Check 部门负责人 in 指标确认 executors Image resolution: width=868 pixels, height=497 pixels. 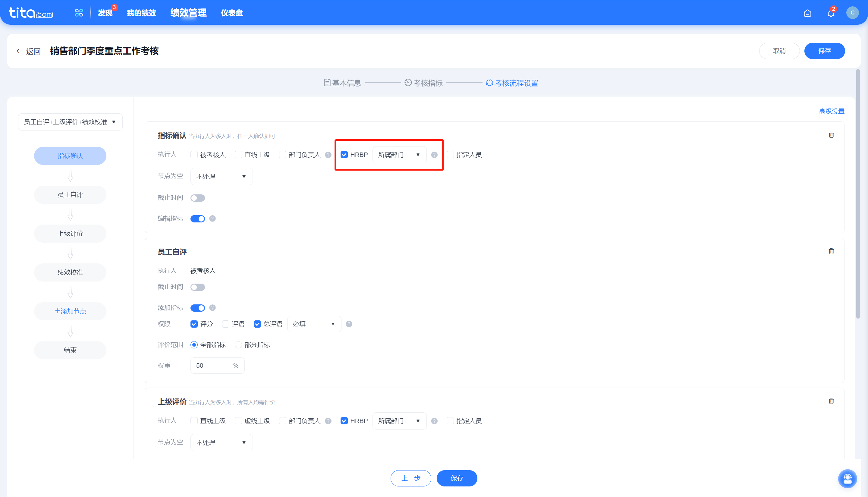tap(283, 155)
